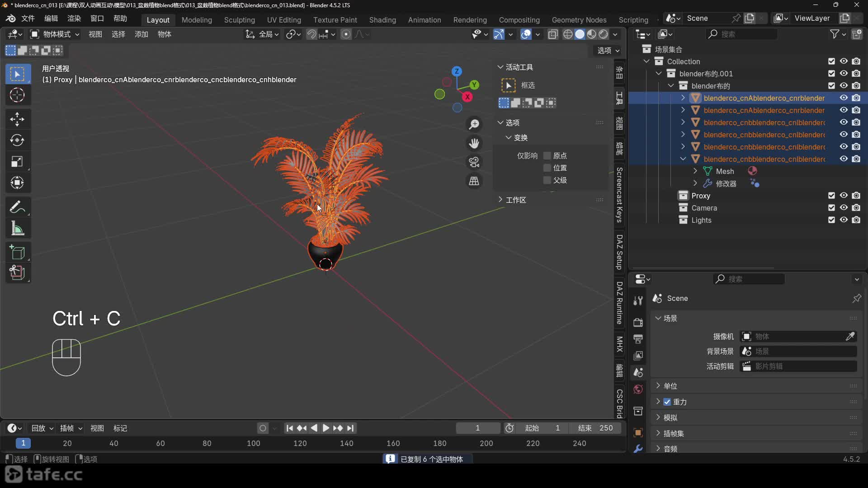Hide the Proxy collection with eye icon
This screenshot has height=488, width=868.
point(844,196)
